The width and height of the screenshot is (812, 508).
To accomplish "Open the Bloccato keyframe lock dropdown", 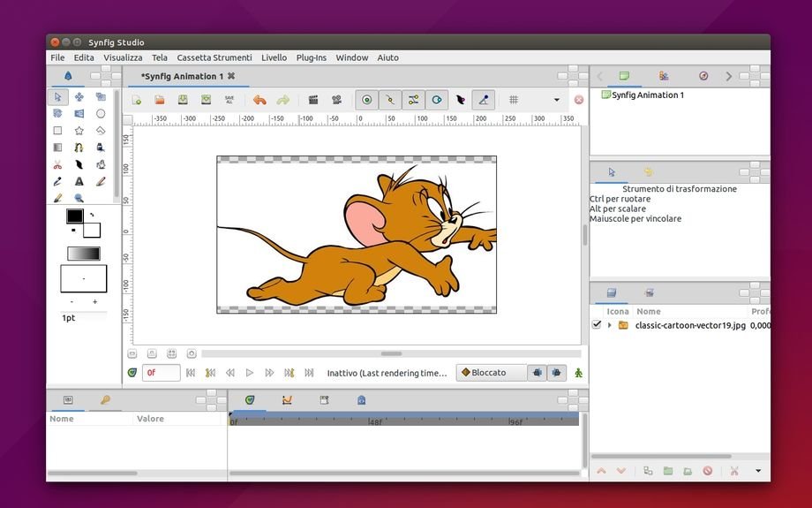I will [x=491, y=373].
